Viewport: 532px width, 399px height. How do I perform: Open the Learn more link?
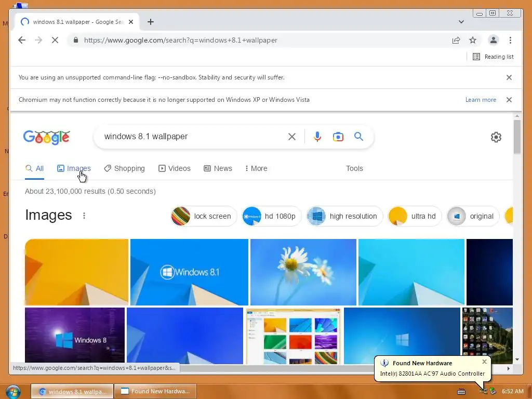click(481, 100)
